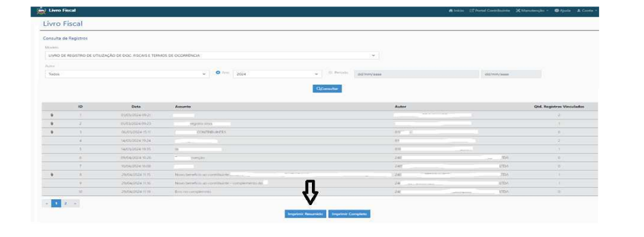Expand the Manutenção menu
Screen dimensions: 644x237
coord(532,10)
